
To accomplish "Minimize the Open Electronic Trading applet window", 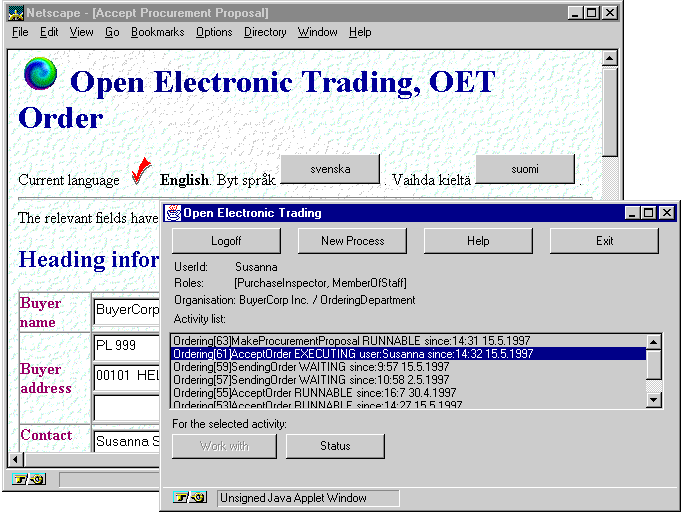I will tap(632, 213).
